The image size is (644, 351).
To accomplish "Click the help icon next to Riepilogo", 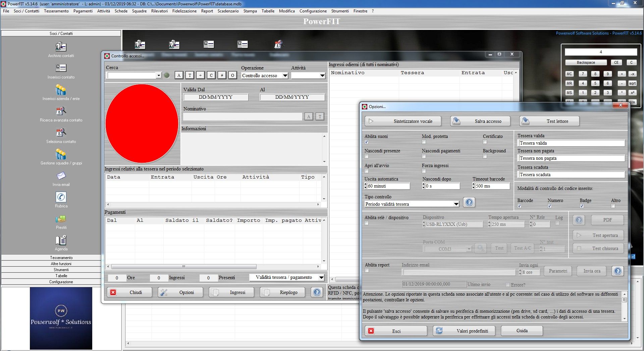I will (x=317, y=292).
